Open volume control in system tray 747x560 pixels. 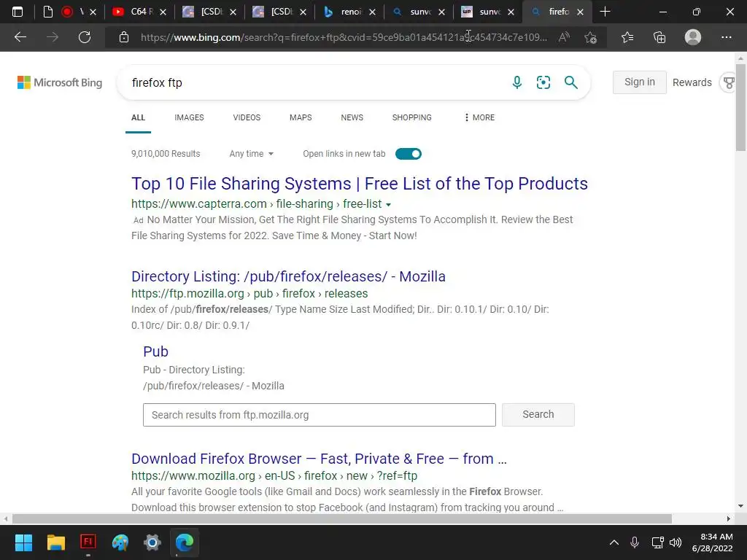(x=676, y=542)
